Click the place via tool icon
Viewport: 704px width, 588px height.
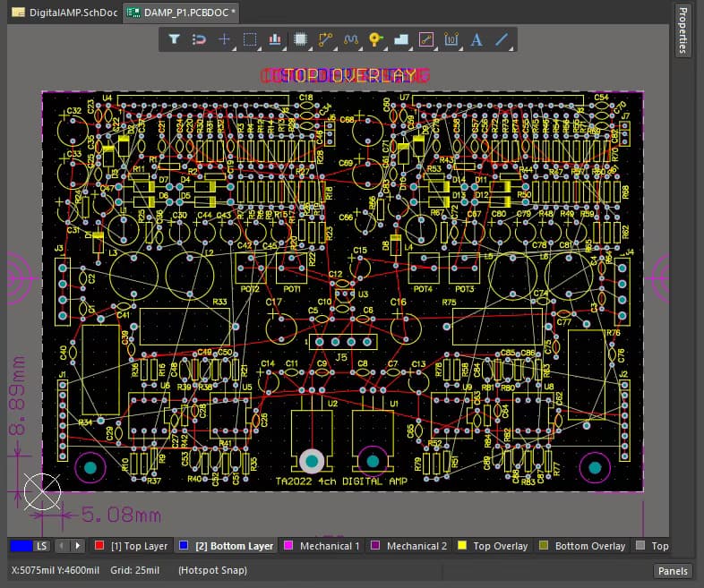[375, 39]
